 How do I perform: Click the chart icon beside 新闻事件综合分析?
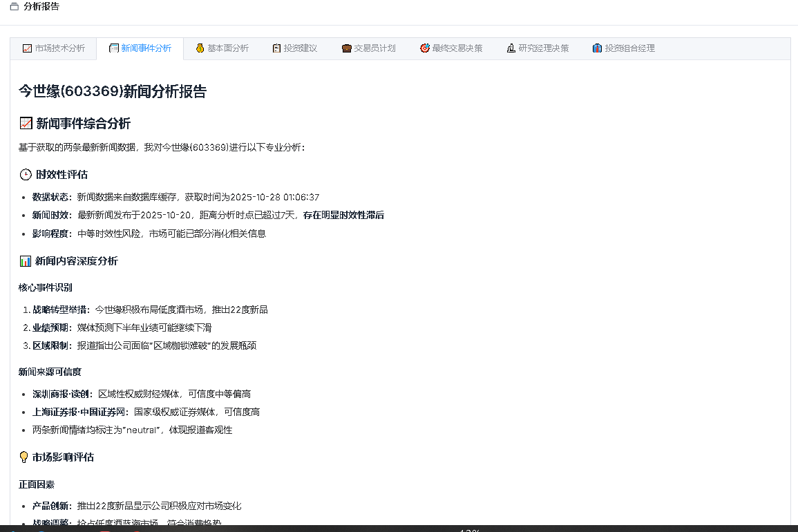pos(26,123)
